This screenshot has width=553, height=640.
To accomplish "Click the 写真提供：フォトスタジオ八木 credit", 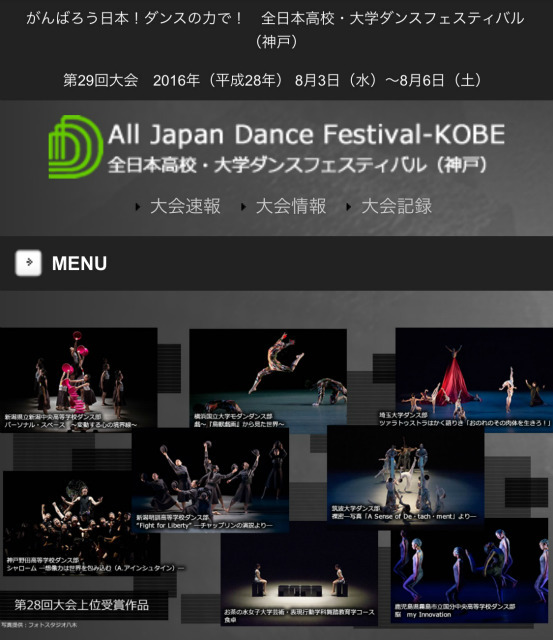I will [39, 625].
